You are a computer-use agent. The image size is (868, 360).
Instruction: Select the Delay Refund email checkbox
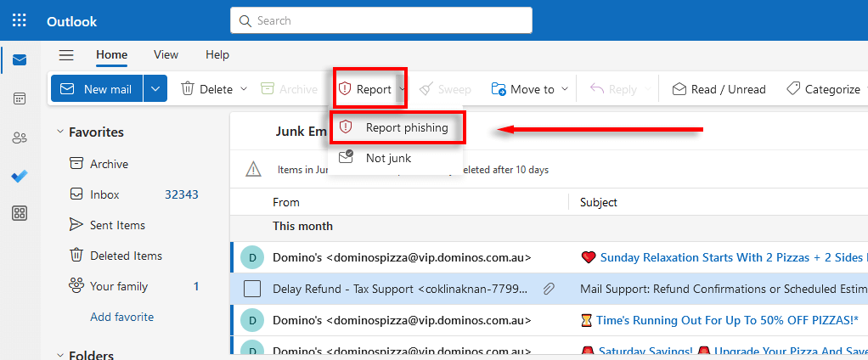tap(252, 289)
